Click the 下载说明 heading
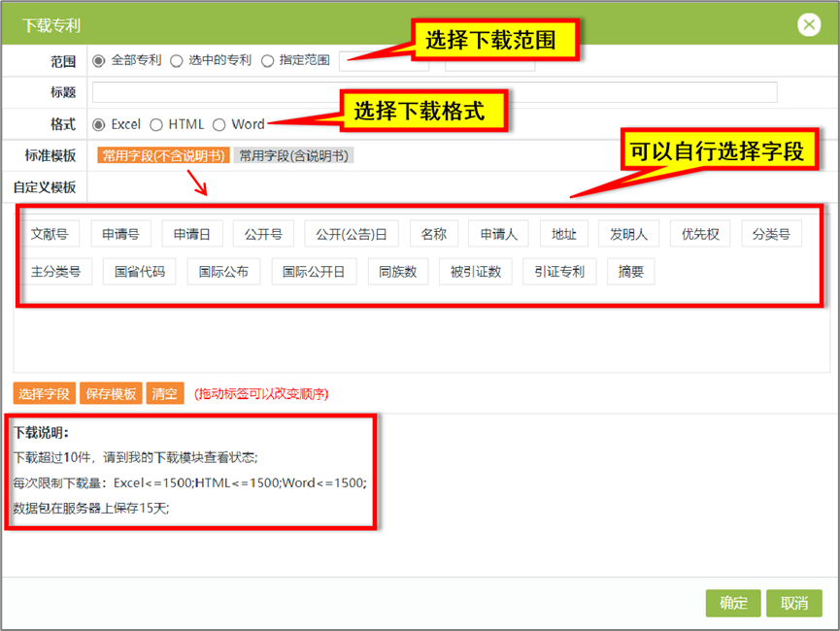 click(x=41, y=432)
